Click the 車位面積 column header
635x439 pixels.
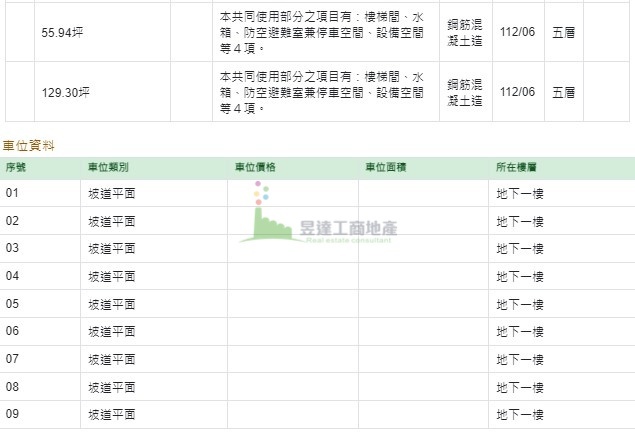pos(385,167)
